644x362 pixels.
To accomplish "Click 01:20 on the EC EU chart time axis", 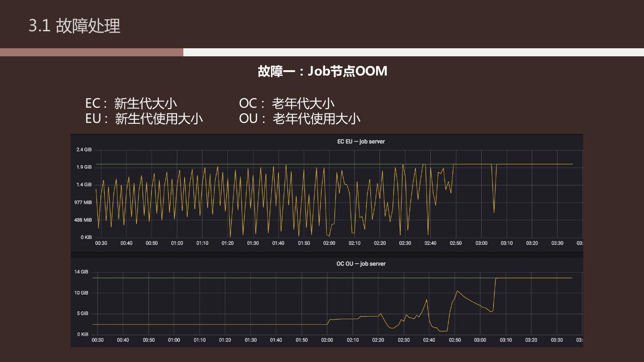I will (228, 243).
